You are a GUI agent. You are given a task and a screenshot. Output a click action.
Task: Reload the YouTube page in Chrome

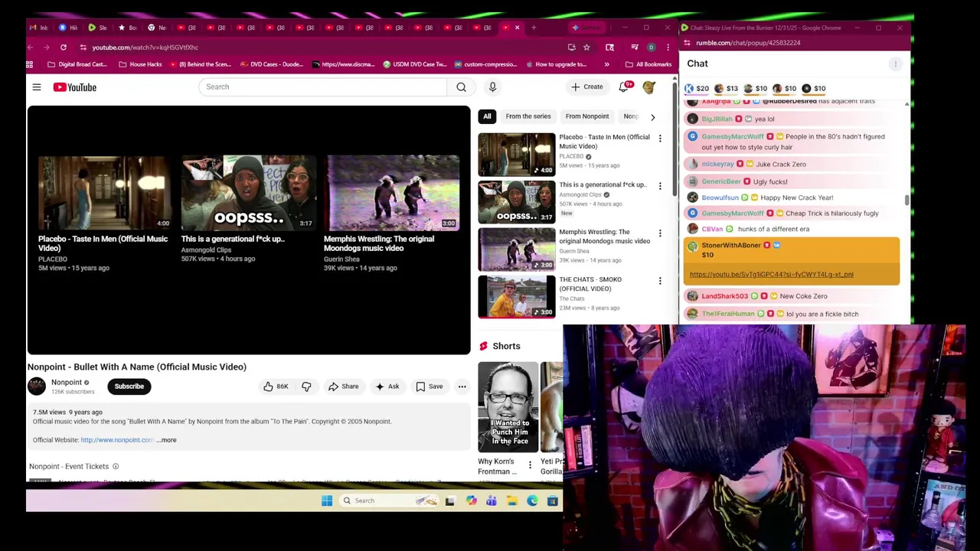tap(64, 47)
